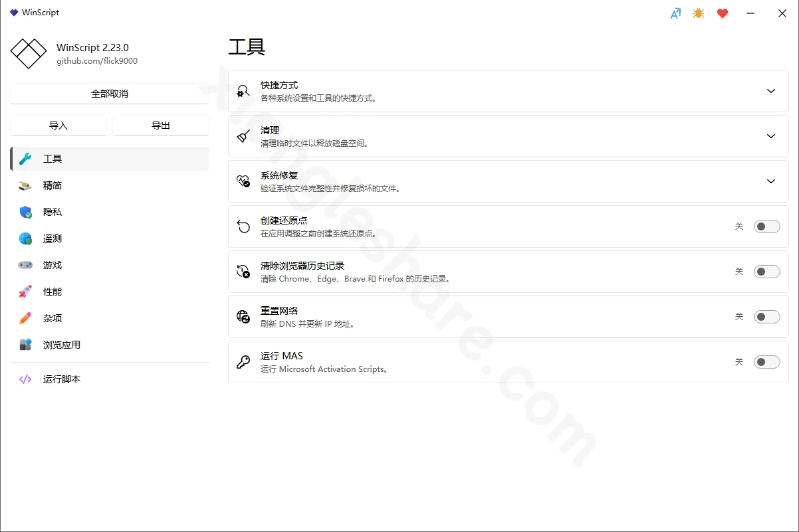Enable the 运行 MAS toggle switch

coord(766,362)
